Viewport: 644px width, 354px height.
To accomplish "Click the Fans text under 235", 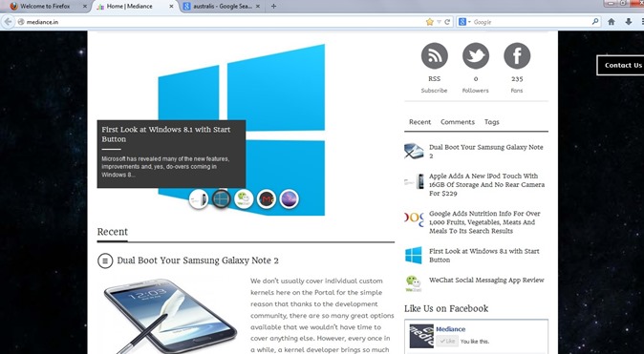I will (517, 91).
